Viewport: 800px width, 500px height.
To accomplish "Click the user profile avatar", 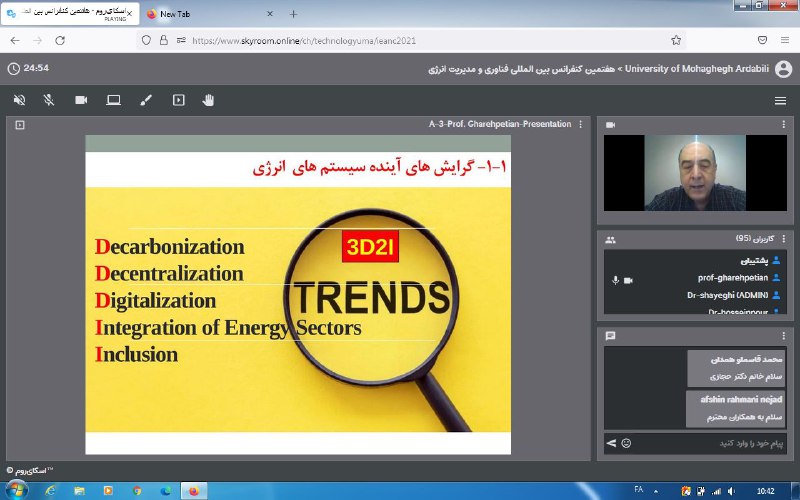I will pos(783,69).
